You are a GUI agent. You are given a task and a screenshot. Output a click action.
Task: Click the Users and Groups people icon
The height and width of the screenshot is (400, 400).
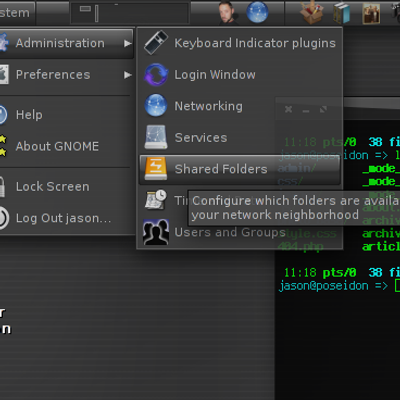(x=156, y=232)
